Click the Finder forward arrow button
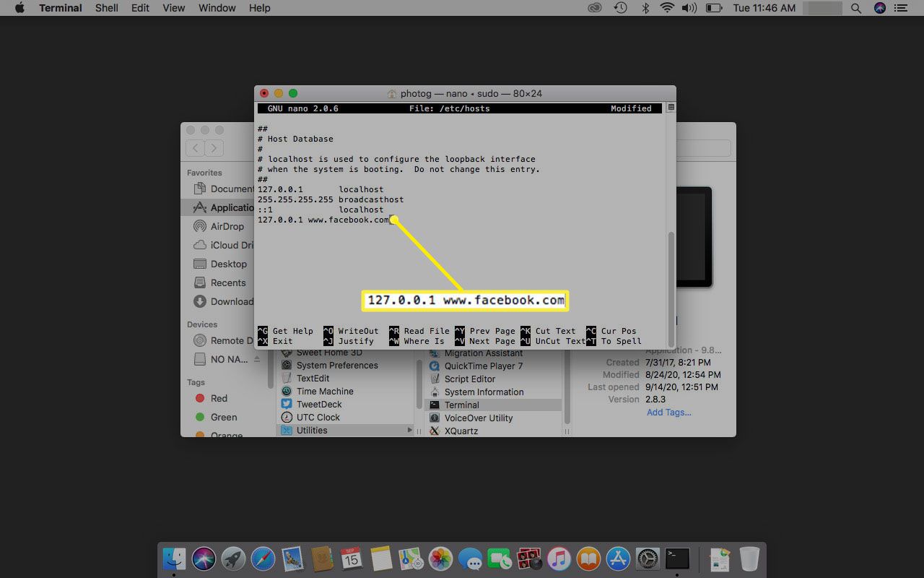Viewport: 924px width, 578px height. [x=214, y=148]
